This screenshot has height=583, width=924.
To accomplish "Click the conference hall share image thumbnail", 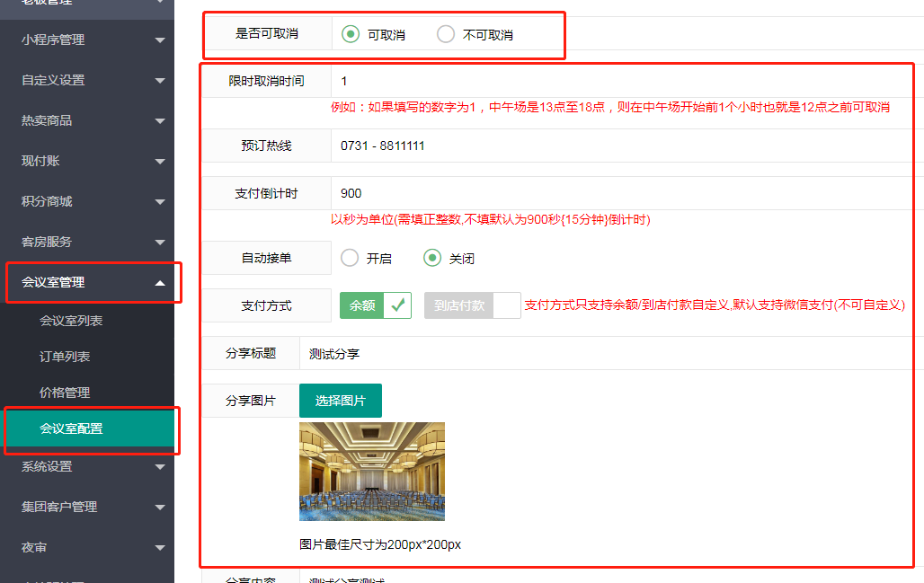I will (371, 472).
